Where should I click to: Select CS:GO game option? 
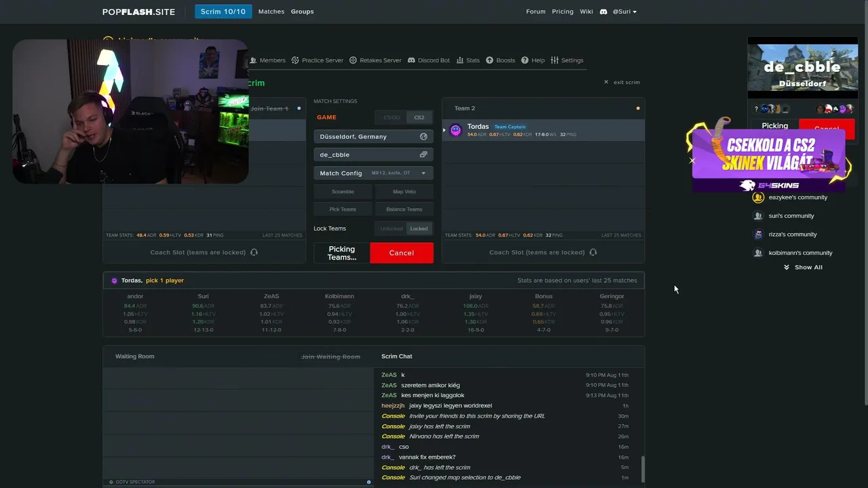[x=392, y=117]
